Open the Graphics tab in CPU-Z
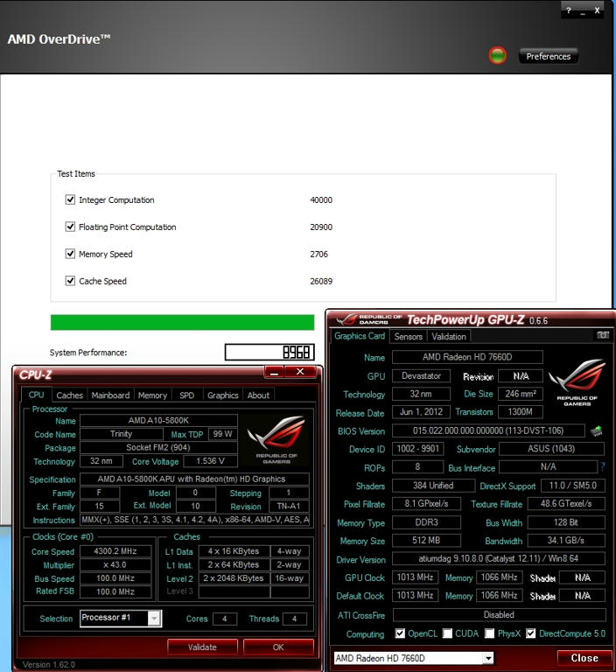Screen dimensions: 616x672 222,395
